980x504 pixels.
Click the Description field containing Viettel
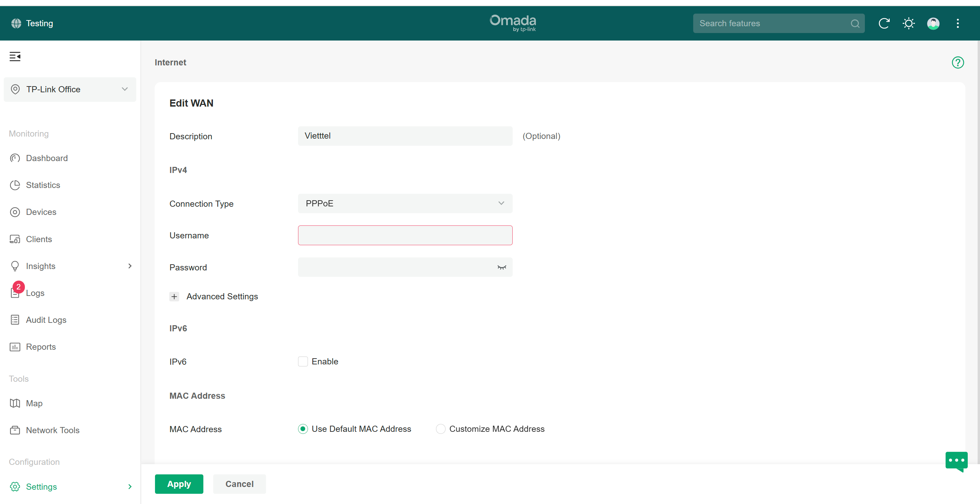pyautogui.click(x=405, y=136)
